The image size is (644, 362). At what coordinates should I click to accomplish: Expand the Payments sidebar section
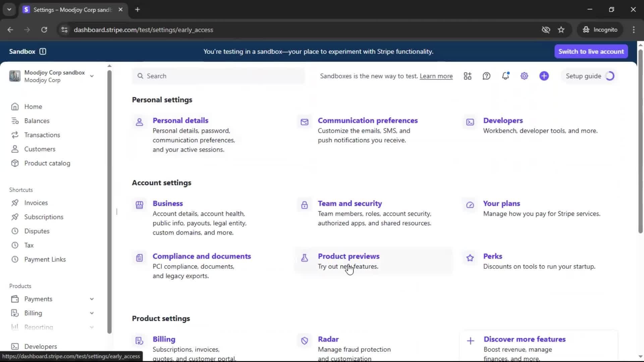point(92,299)
